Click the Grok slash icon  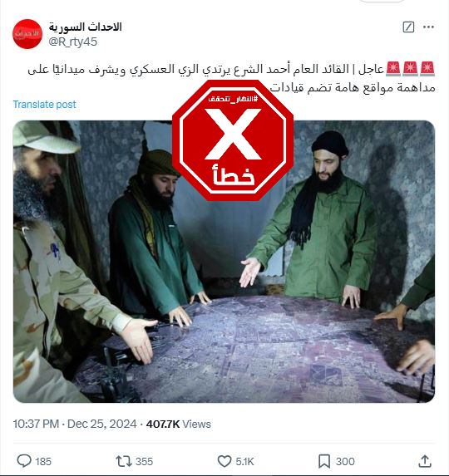[x=408, y=27]
